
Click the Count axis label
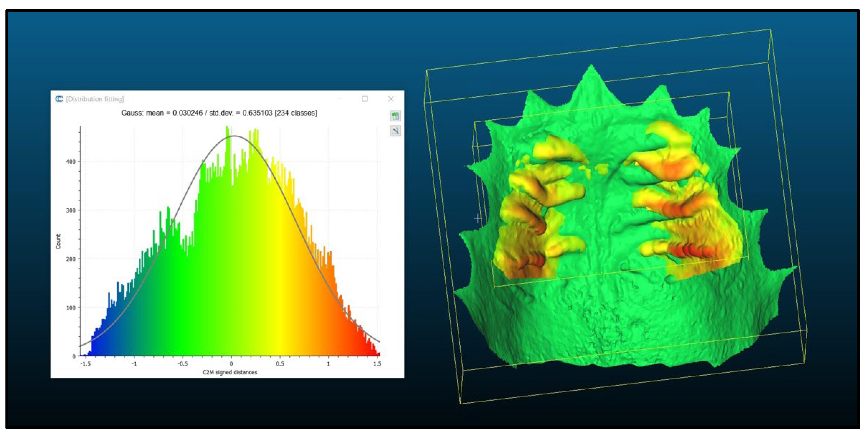(x=58, y=242)
